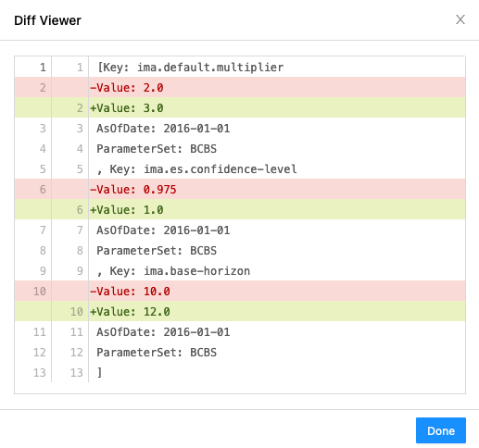Click the closing bracket on line 13
Screen dimensions: 479x448
coord(99,372)
